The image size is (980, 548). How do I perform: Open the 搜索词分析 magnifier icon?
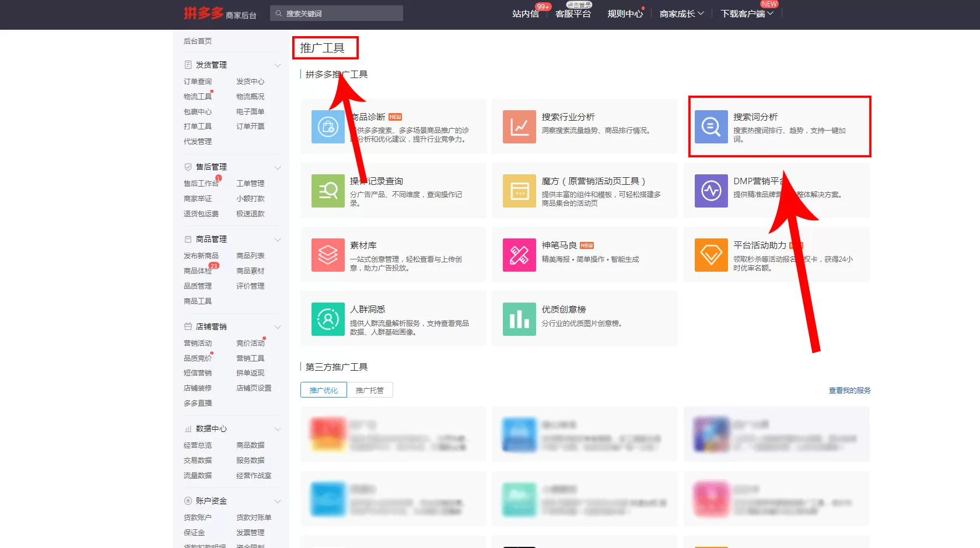710,127
